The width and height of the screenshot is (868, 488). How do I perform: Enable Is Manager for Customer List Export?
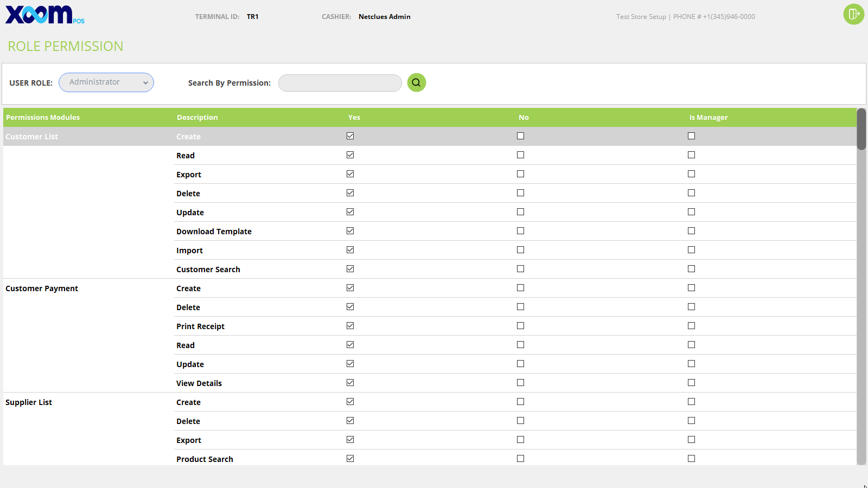[691, 174]
